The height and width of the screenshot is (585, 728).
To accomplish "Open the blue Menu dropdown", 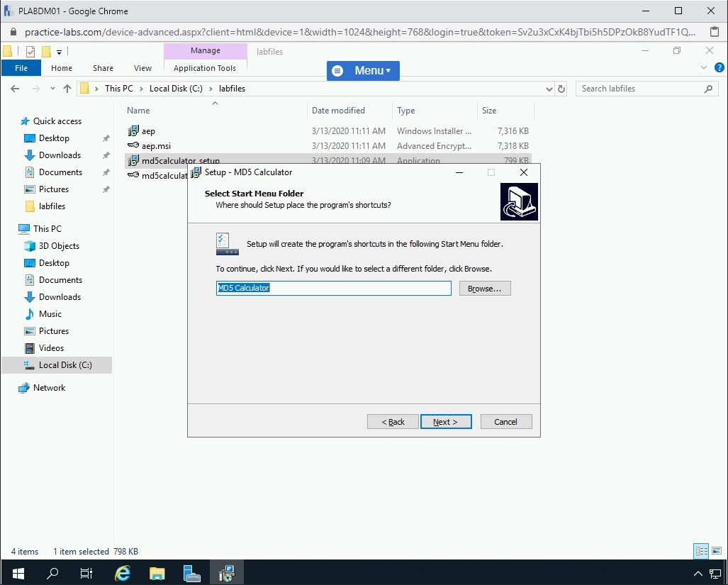I will coord(363,71).
